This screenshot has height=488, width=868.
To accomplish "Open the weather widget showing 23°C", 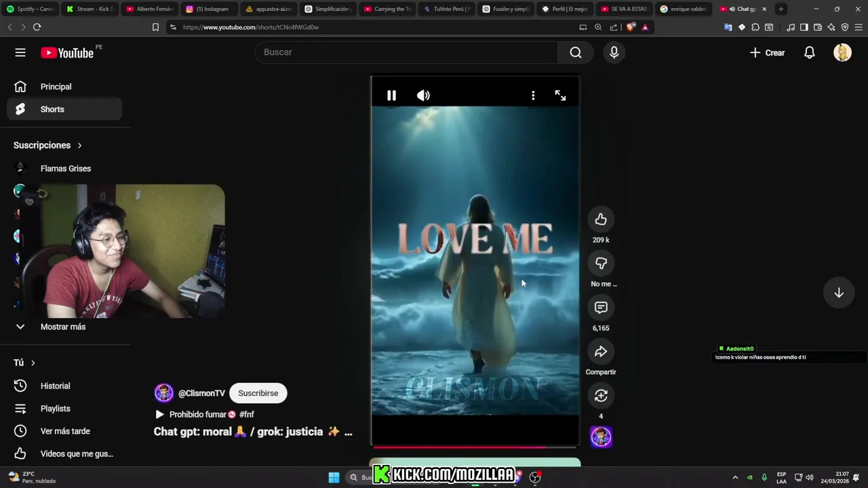I will coord(33,477).
